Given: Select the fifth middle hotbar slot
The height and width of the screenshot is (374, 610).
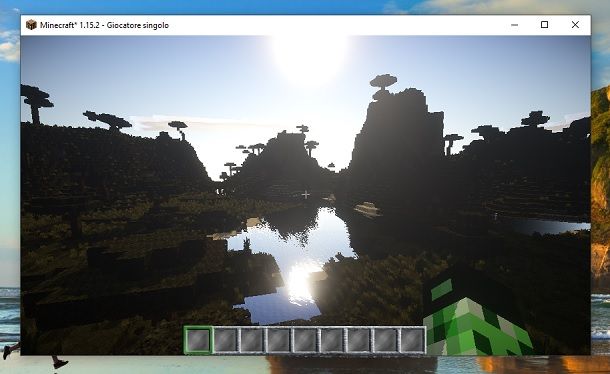Looking at the screenshot, I should 305,340.
